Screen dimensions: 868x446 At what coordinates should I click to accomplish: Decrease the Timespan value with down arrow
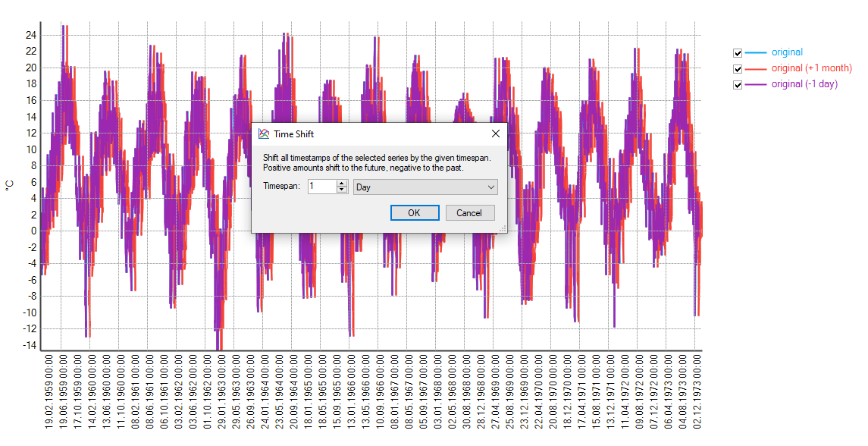[x=342, y=190]
